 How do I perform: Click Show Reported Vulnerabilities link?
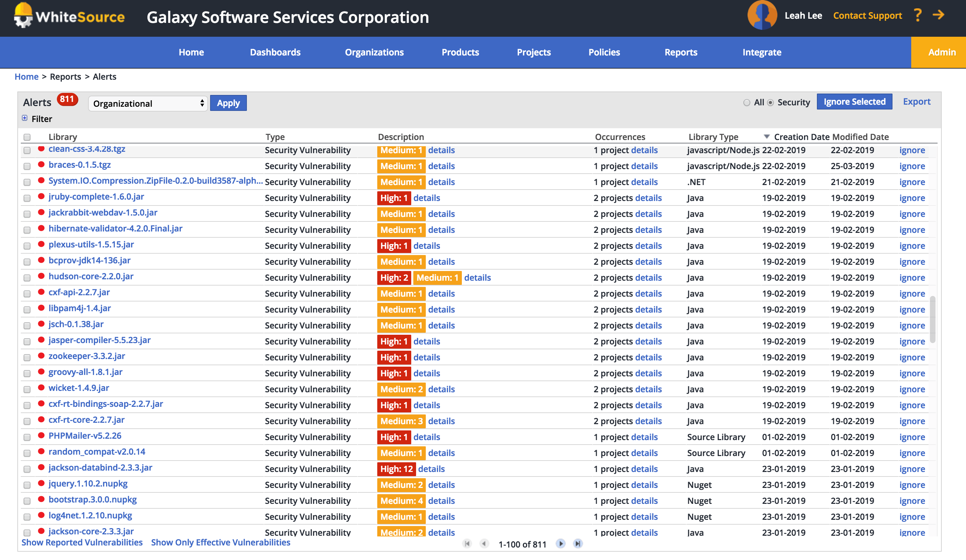82,542
